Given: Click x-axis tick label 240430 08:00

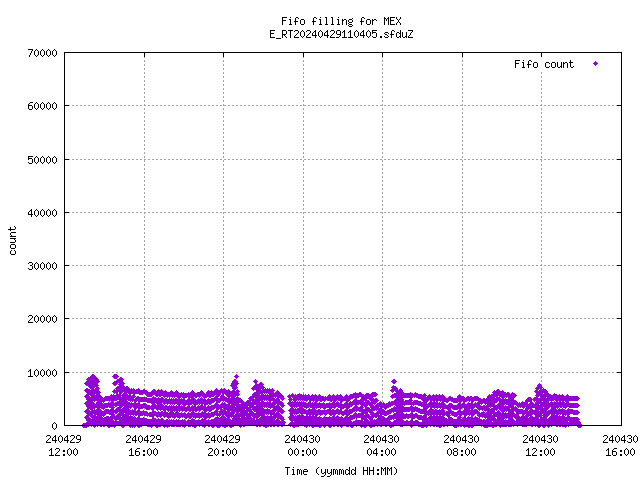Looking at the screenshot, I should [462, 446].
